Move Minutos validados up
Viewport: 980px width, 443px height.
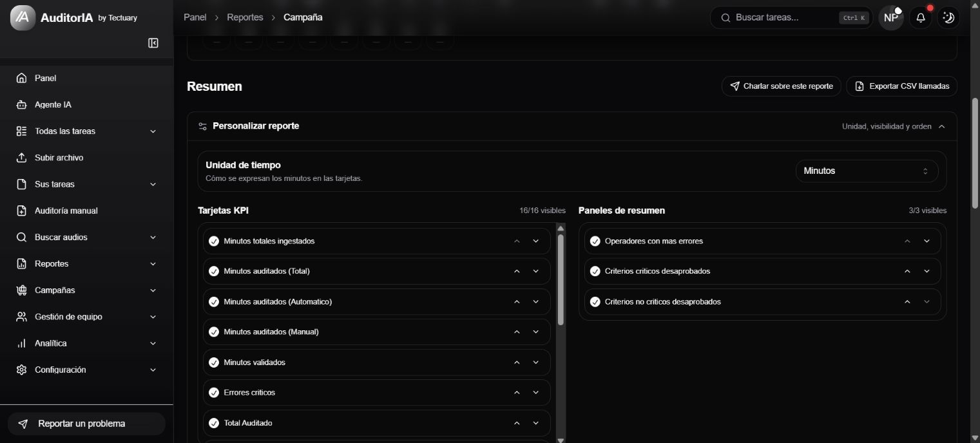517,362
